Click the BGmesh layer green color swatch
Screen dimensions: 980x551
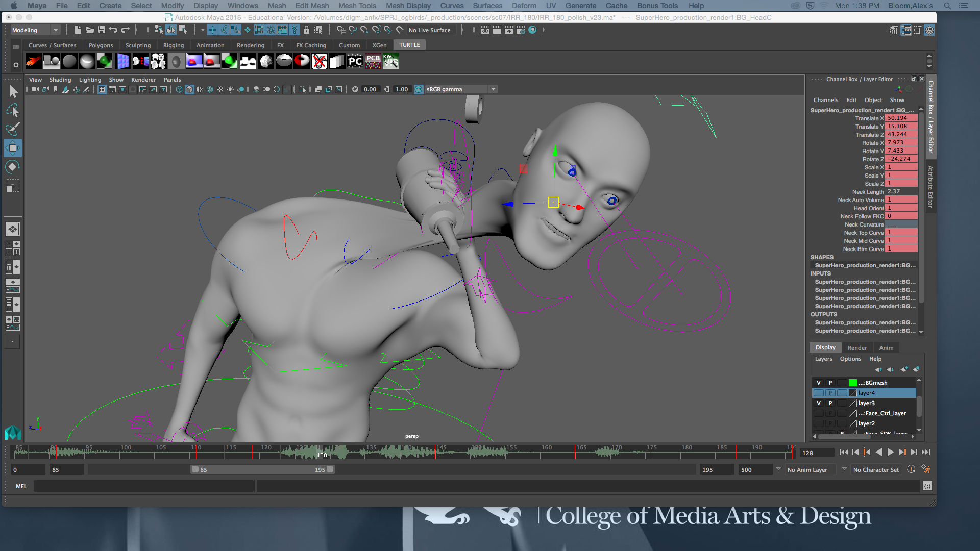852,383
